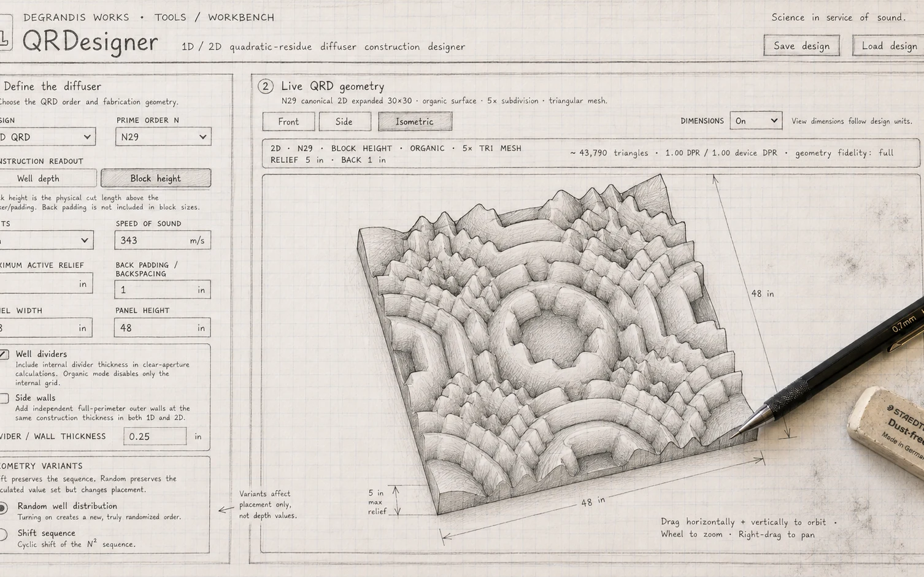Click the '5 in max relief' dimension label
Screen dimensions: 924x577
[377, 502]
